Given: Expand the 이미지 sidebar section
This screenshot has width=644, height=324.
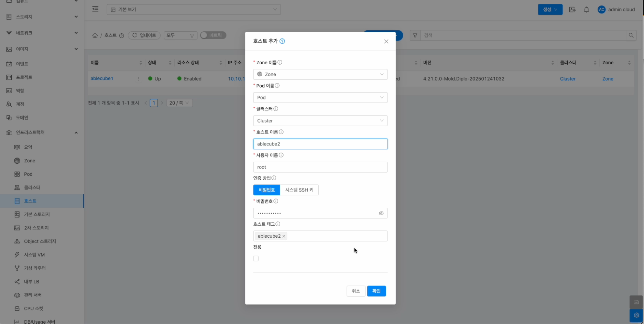Looking at the screenshot, I should pos(42,49).
